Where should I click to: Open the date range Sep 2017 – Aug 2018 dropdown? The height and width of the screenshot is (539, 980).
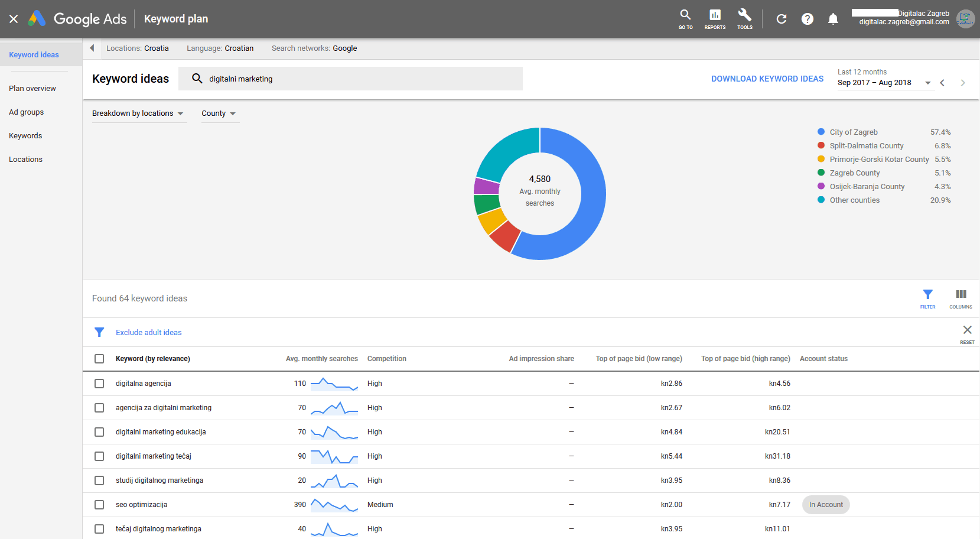[x=884, y=83]
